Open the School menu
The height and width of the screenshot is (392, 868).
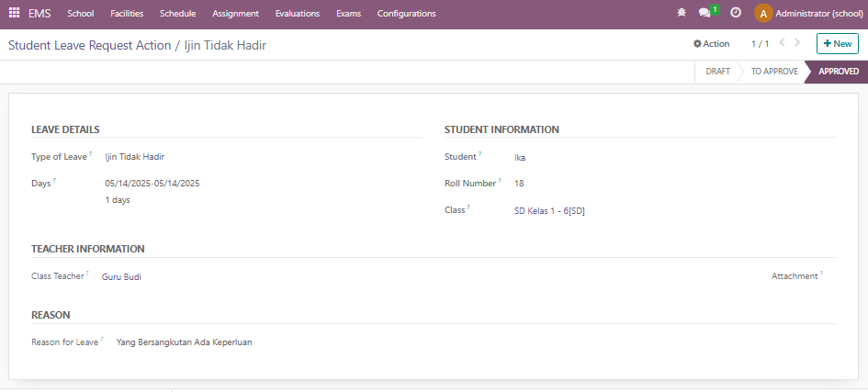[x=80, y=13]
